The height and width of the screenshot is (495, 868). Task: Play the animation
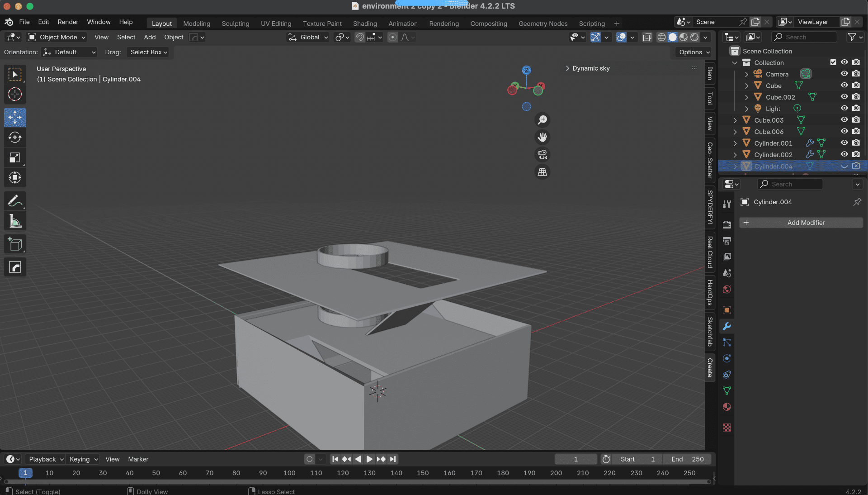[x=369, y=459]
